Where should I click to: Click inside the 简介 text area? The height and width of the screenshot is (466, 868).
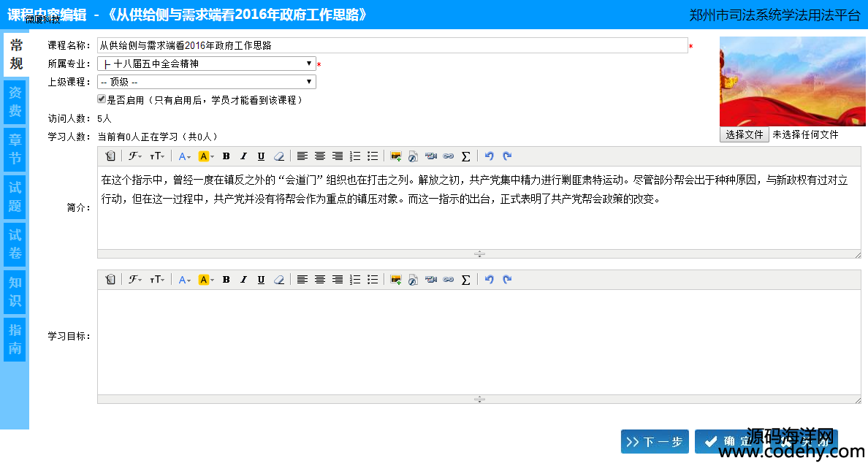click(479, 207)
